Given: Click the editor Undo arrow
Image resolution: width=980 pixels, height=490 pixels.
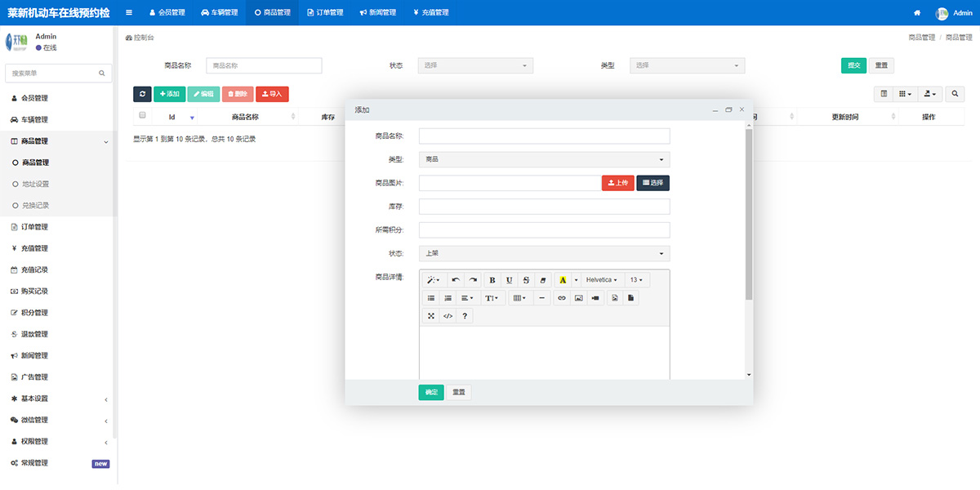Looking at the screenshot, I should tap(456, 280).
